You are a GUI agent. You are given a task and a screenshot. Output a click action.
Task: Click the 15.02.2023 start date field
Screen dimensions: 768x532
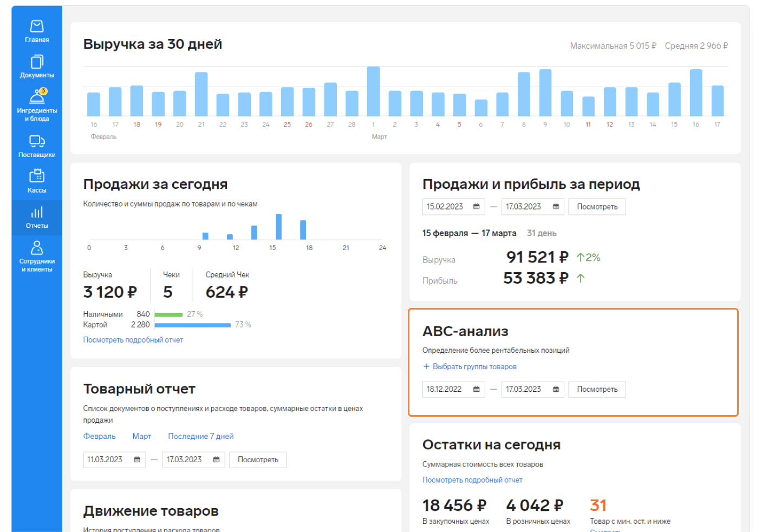(453, 207)
